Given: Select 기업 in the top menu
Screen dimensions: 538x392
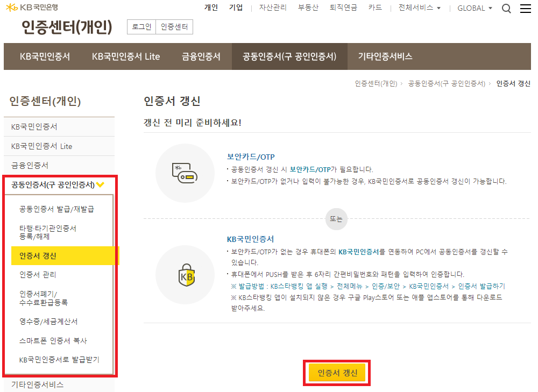Looking at the screenshot, I should (x=236, y=8).
